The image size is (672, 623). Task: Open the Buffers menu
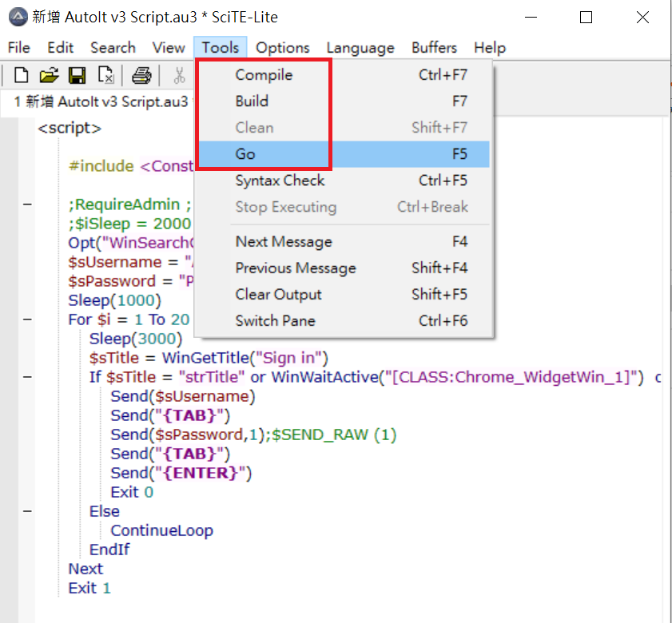(x=434, y=48)
